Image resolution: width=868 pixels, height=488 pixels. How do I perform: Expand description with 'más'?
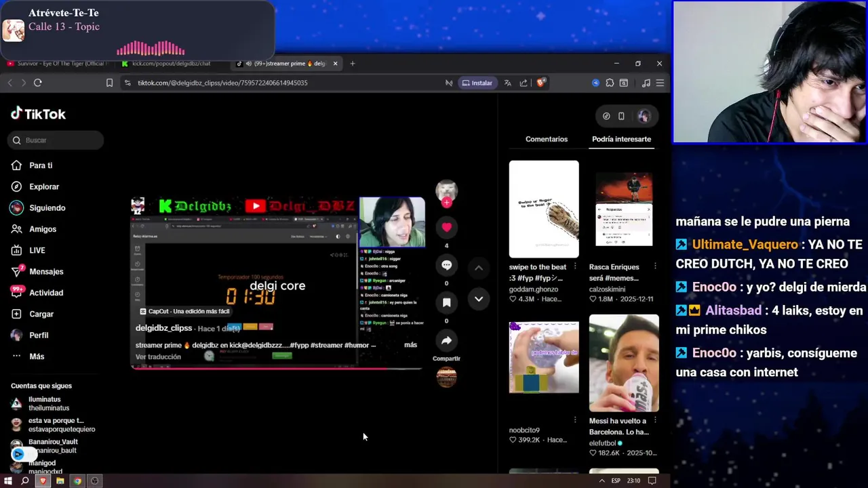pyautogui.click(x=410, y=345)
